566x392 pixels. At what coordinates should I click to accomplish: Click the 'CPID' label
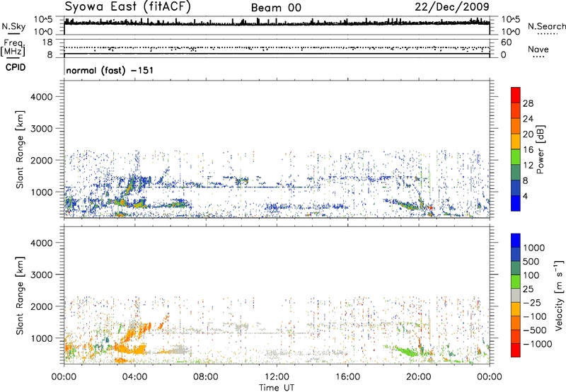click(16, 67)
